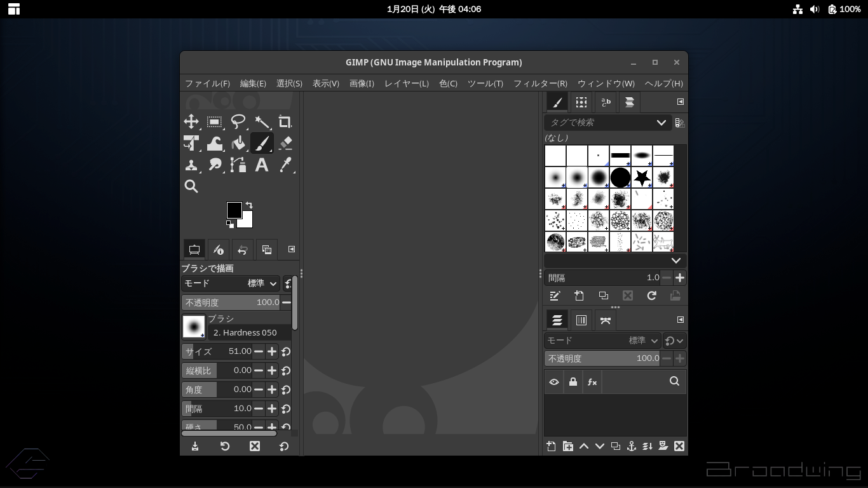Increase the brush サイズ with plus button
868x488 pixels.
pyautogui.click(x=272, y=351)
